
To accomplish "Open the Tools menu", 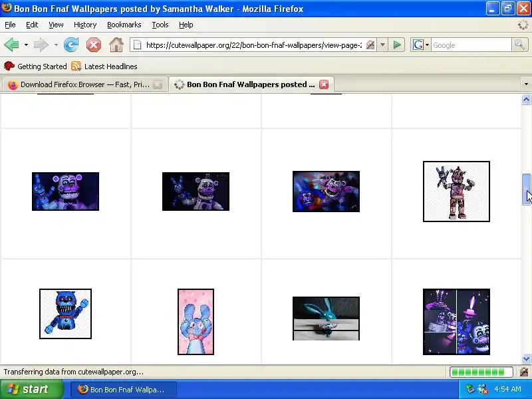I will (160, 25).
